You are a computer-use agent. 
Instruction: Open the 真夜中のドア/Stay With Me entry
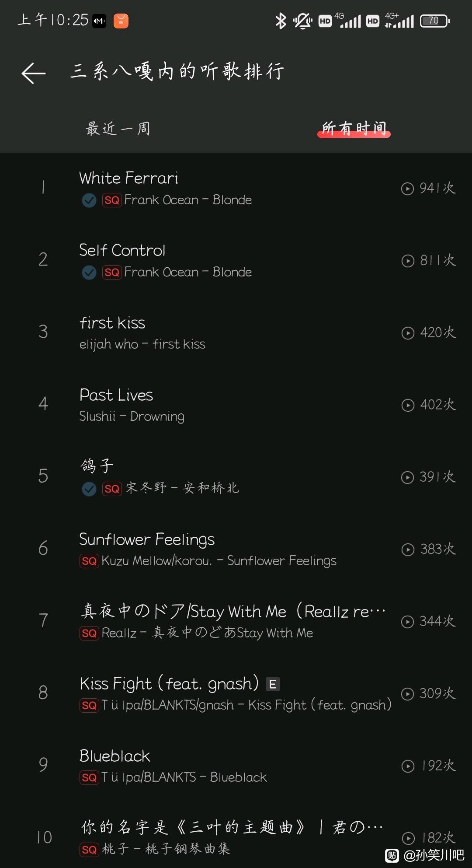click(236, 622)
